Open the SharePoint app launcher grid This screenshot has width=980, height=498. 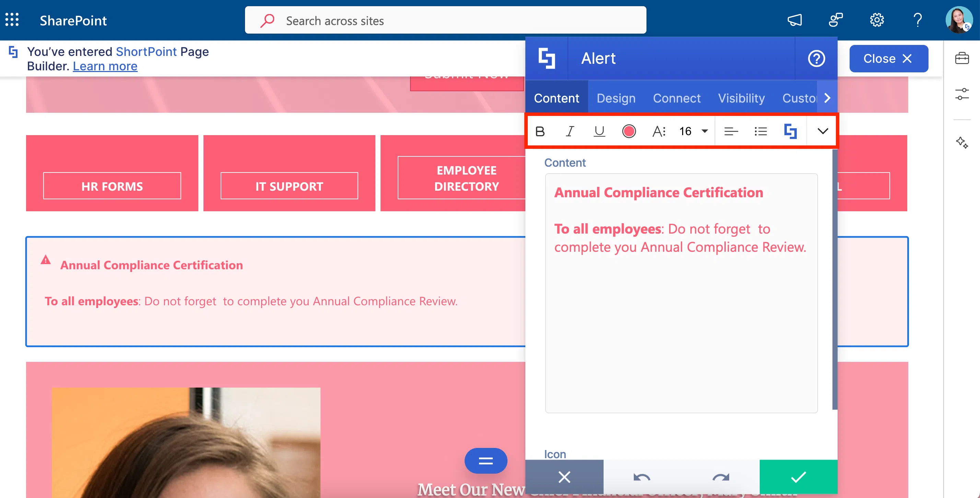coord(12,20)
